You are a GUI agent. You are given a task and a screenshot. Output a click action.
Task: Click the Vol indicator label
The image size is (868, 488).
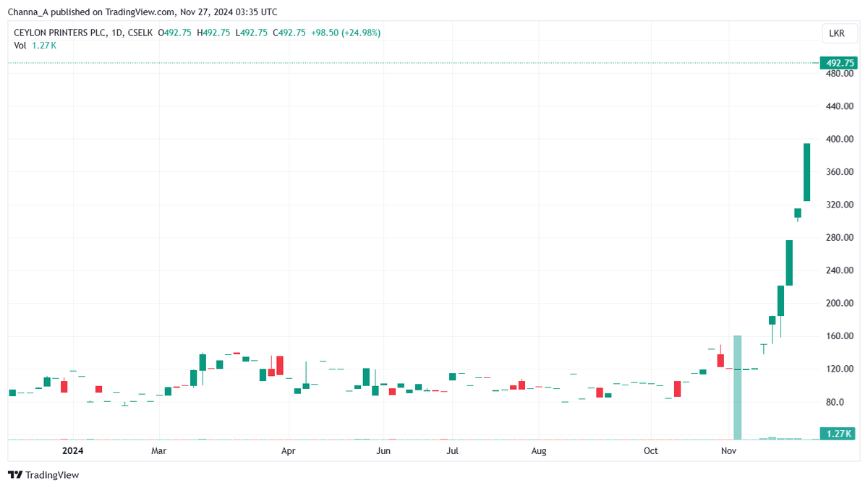tap(20, 46)
